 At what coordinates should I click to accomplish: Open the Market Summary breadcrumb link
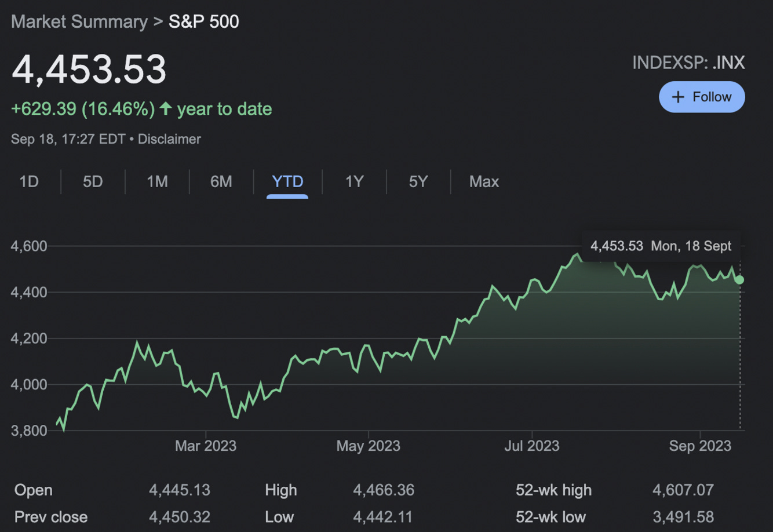coord(79,22)
